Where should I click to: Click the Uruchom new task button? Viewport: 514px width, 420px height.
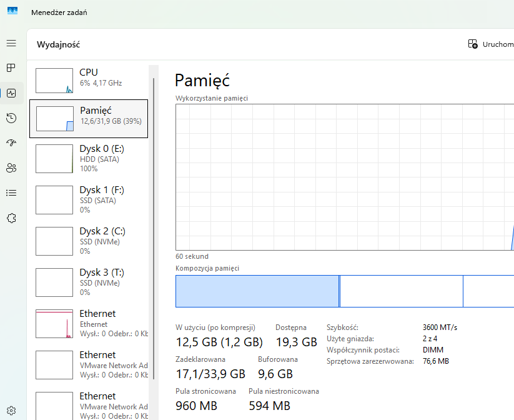point(490,44)
